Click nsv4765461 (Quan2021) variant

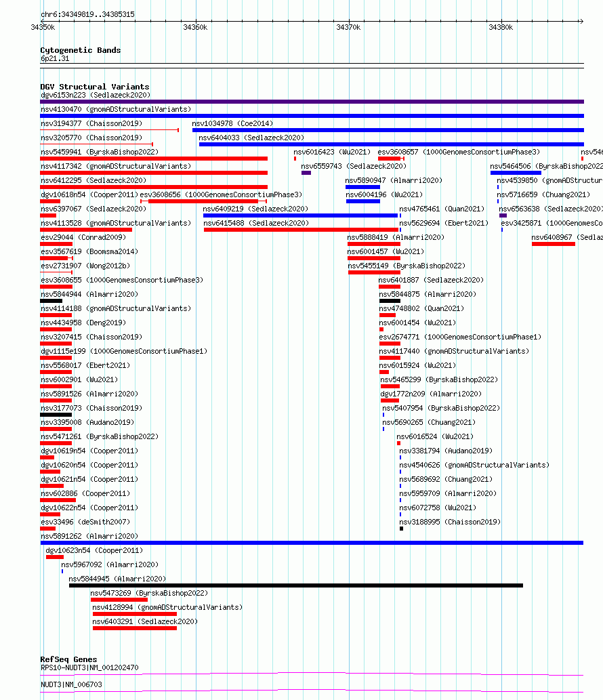pos(442,209)
